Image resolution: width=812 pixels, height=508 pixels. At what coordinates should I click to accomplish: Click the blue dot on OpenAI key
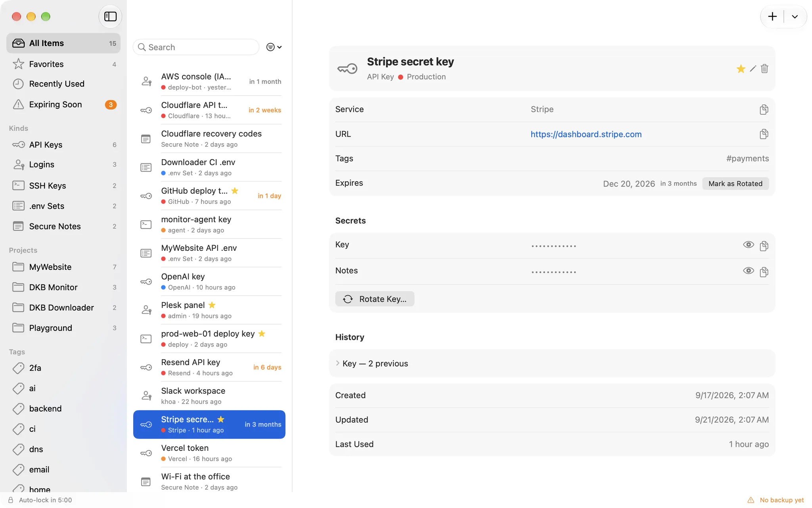[x=163, y=287]
